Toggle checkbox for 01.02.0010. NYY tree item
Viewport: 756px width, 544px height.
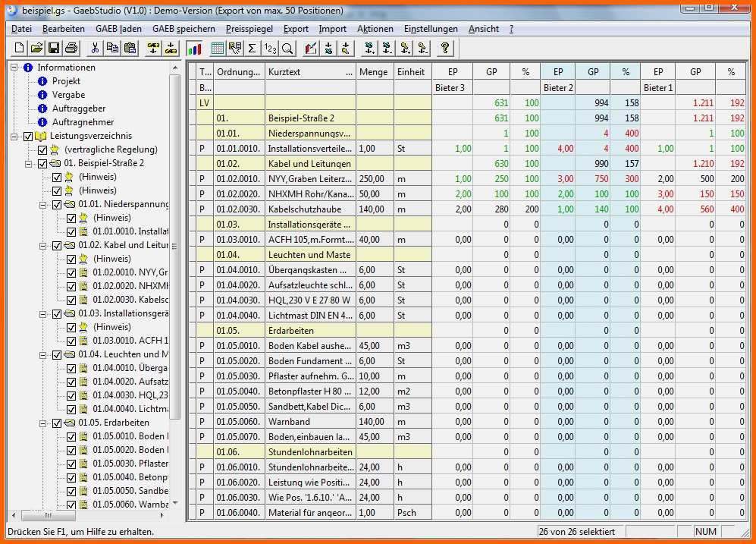[x=71, y=272]
